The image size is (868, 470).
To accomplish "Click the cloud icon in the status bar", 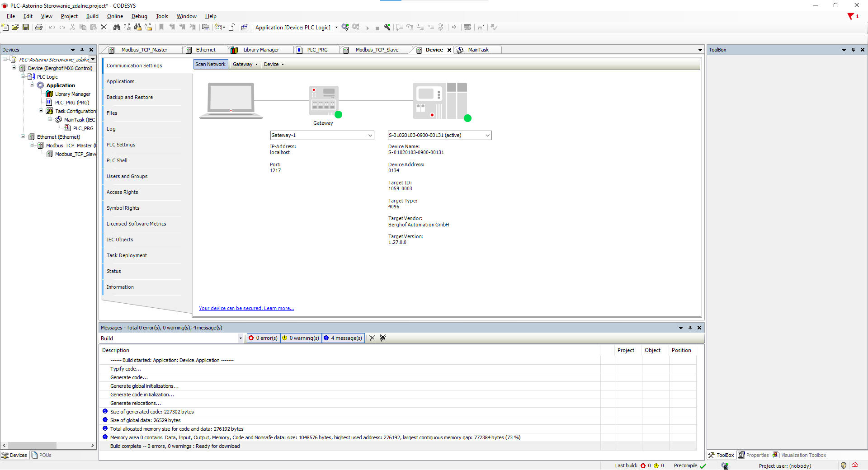I will 855,465.
